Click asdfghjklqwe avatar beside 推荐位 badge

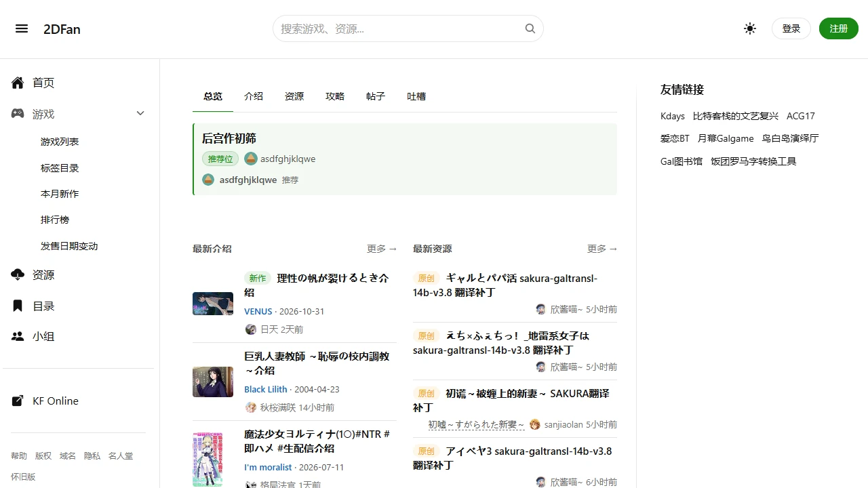[251, 159]
